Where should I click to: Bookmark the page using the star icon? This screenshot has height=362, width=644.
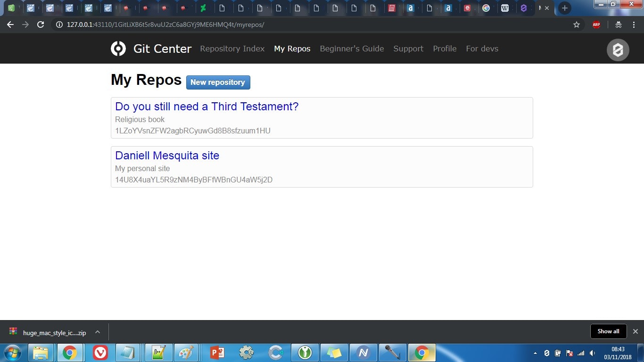click(576, 25)
